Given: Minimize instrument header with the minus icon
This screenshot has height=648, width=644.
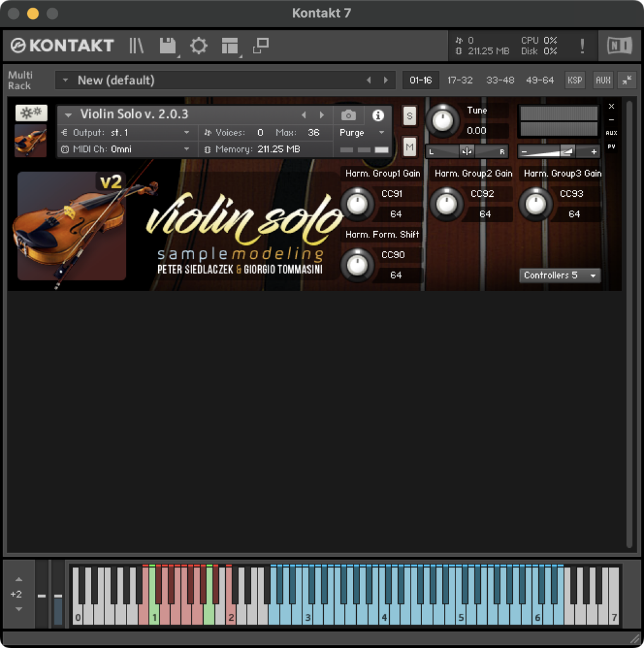Looking at the screenshot, I should pyautogui.click(x=611, y=120).
